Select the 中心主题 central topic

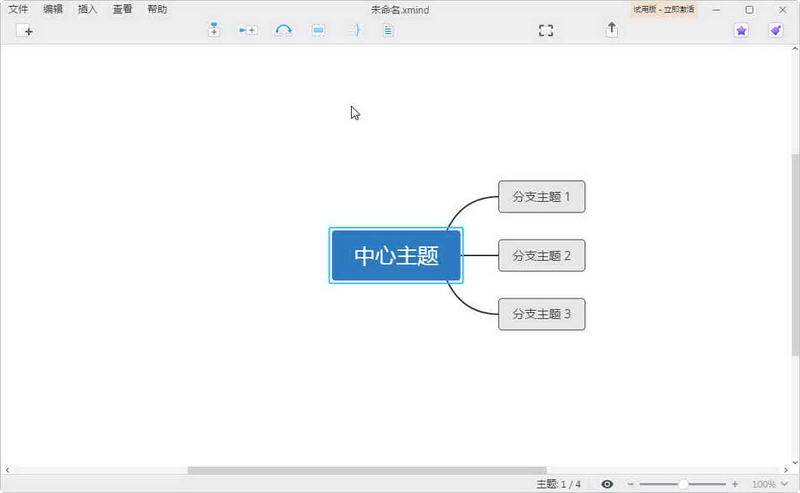tap(396, 255)
